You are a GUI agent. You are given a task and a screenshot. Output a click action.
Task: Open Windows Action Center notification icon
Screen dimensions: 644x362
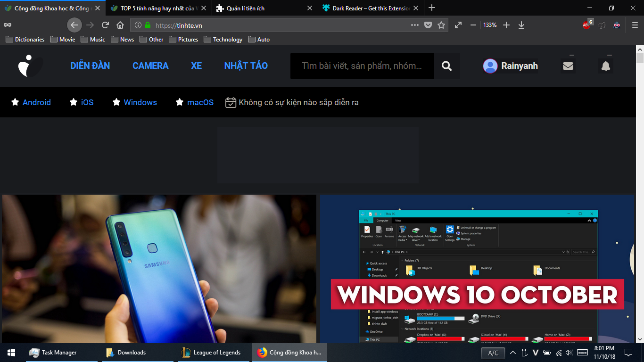coord(628,352)
